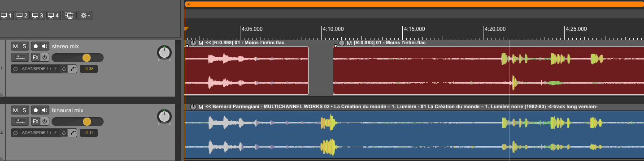The image size is (644, 161).
Task: Click the ruler at 4:05.000
Action: pos(252,29)
